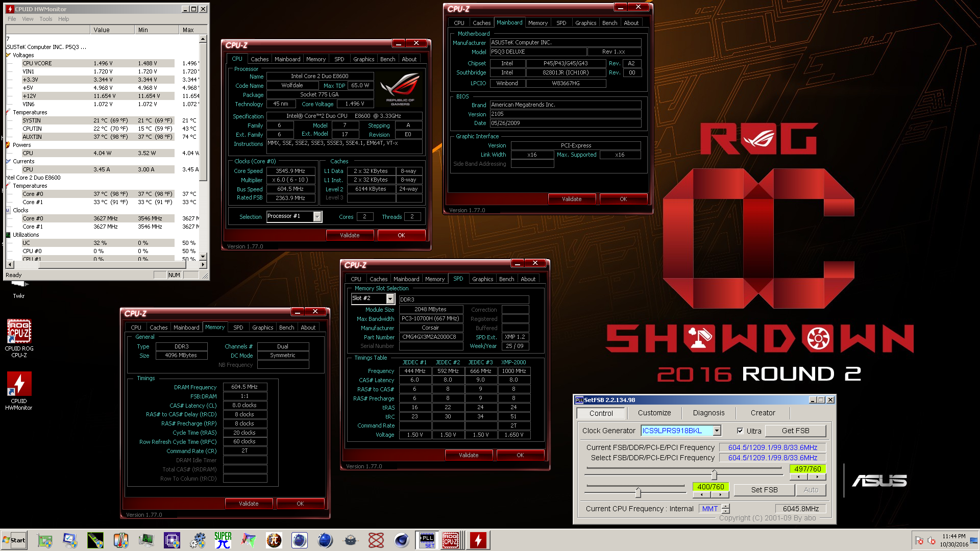Open the Customize tab in SetFSB
This screenshot has width=980, height=551.
654,413
